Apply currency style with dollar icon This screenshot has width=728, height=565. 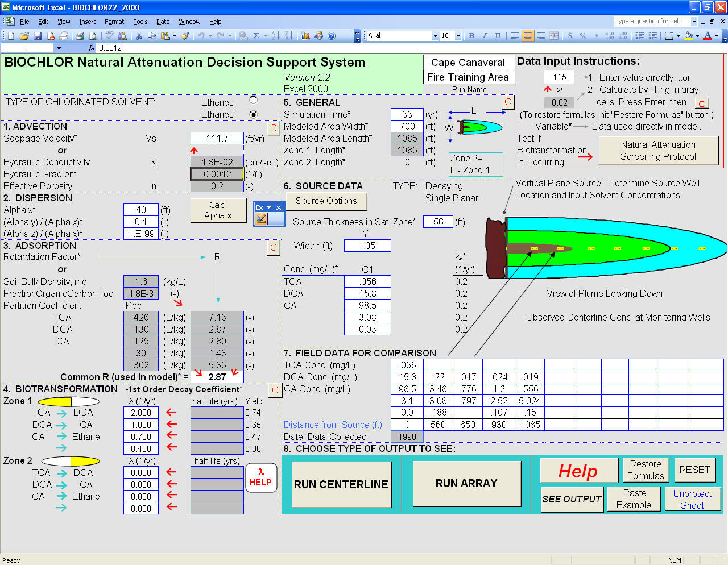(x=570, y=36)
